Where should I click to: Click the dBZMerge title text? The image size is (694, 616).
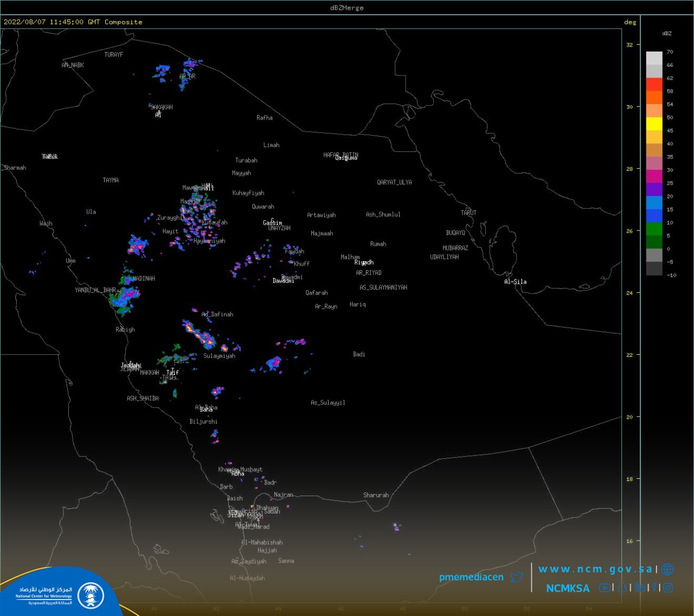click(347, 8)
